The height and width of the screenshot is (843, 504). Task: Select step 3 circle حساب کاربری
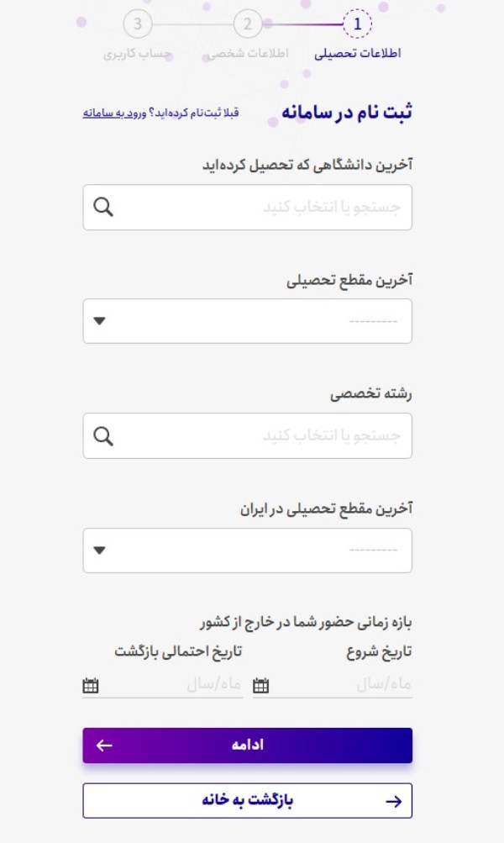[138, 24]
